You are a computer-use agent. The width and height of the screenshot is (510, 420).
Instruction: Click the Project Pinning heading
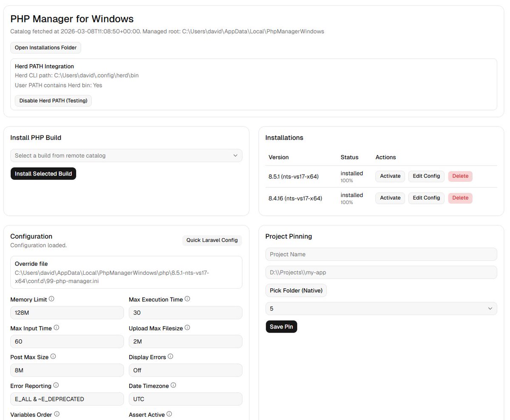coord(289,237)
